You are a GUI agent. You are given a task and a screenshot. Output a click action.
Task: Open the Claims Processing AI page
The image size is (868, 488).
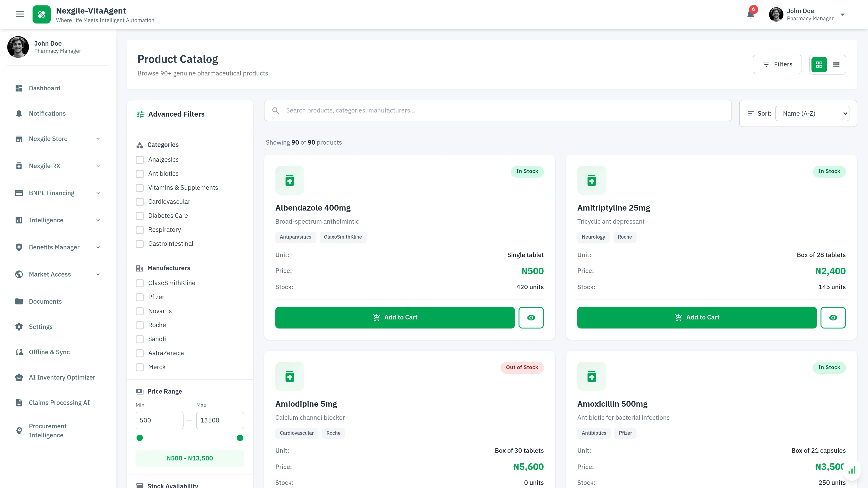pyautogui.click(x=59, y=402)
